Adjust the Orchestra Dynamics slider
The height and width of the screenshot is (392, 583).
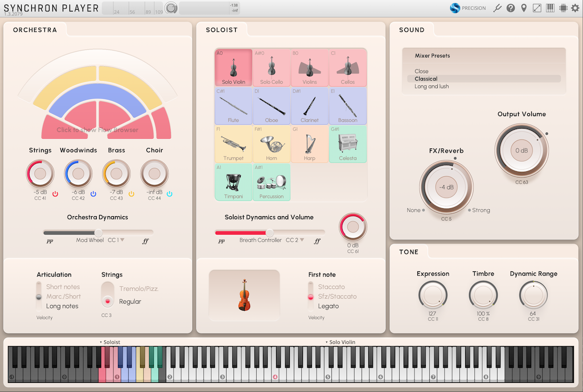coord(98,233)
